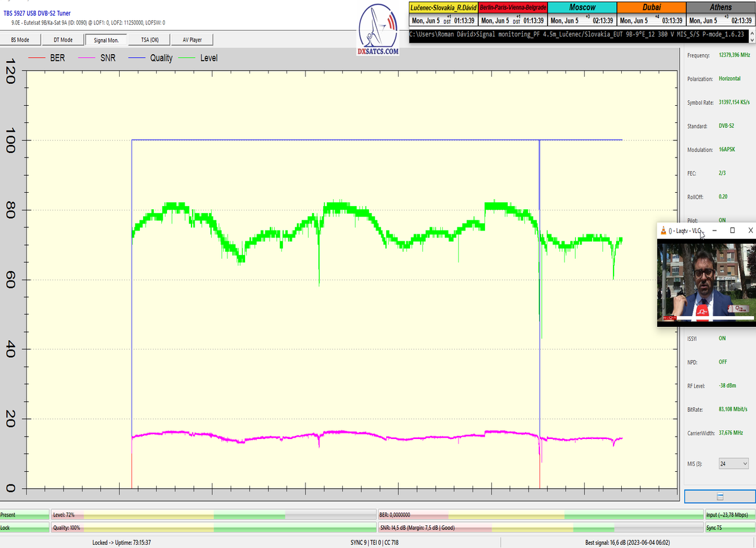Close the Laqtv VLC player window

click(x=750, y=231)
